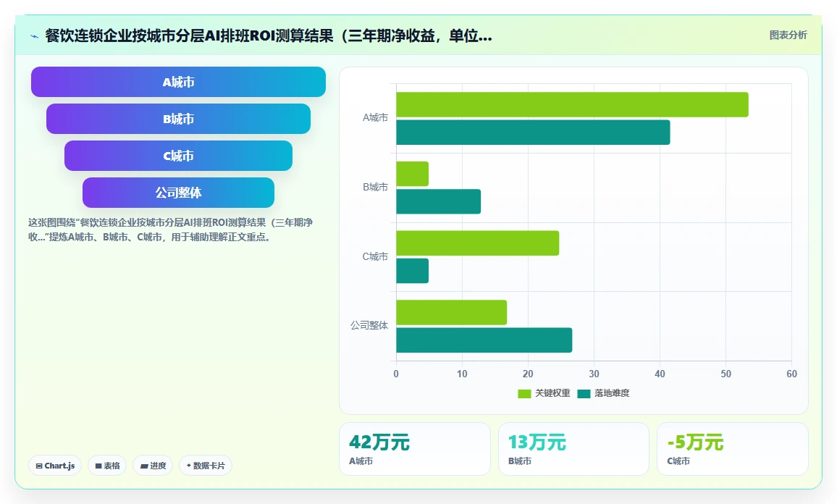Viewport: 837px width, 504px height.
Task: Click C城市 light green 关键权重 bar
Action: pyautogui.click(x=477, y=243)
